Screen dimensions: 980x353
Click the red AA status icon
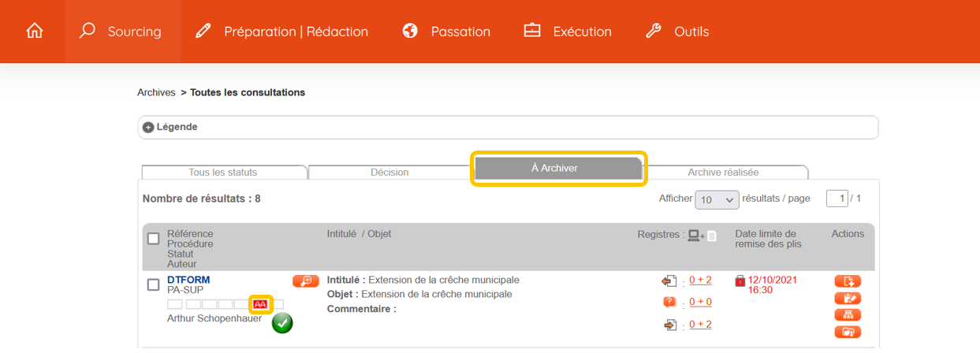(x=259, y=304)
